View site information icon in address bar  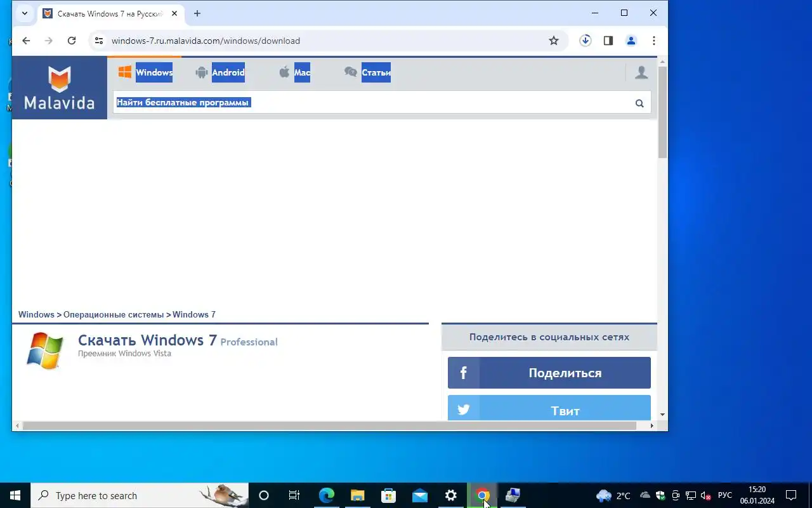(98, 41)
